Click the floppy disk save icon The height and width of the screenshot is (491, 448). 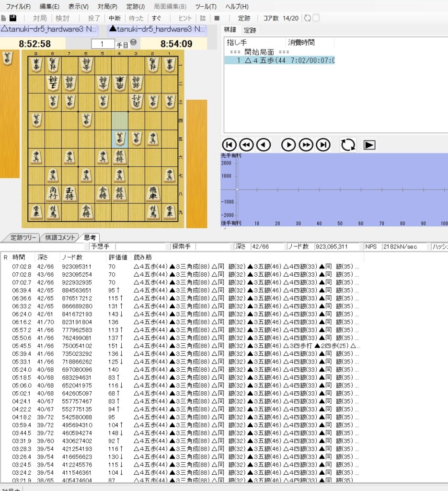pyautogui.click(x=13, y=18)
